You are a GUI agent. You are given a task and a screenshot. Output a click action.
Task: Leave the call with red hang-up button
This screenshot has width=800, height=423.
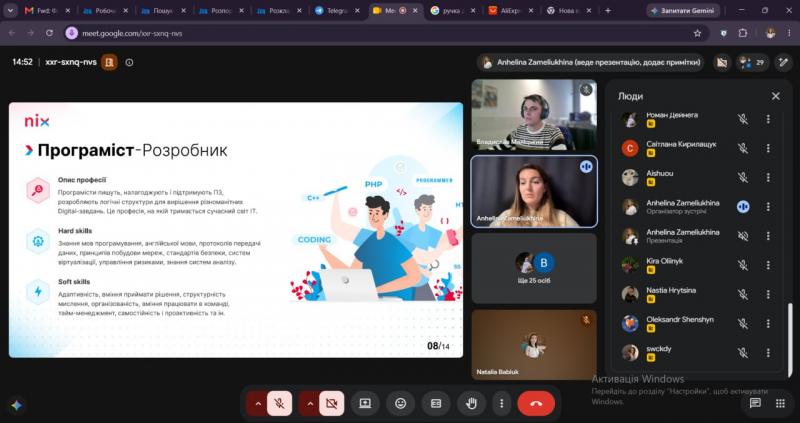536,404
